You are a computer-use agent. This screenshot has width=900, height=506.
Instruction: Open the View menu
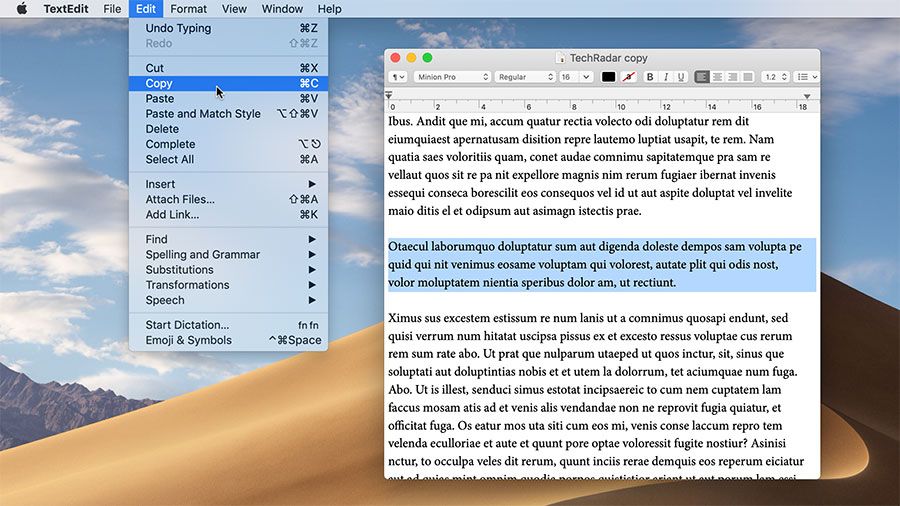(234, 9)
